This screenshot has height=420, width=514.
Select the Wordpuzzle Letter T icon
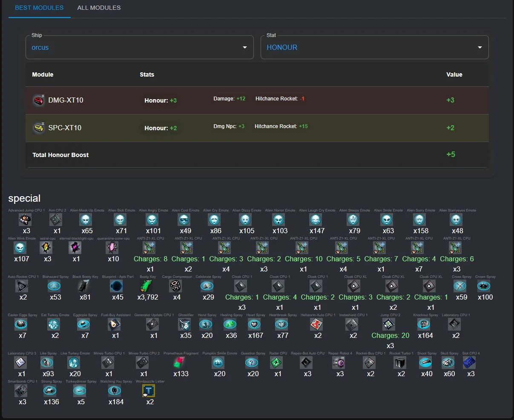(x=149, y=391)
